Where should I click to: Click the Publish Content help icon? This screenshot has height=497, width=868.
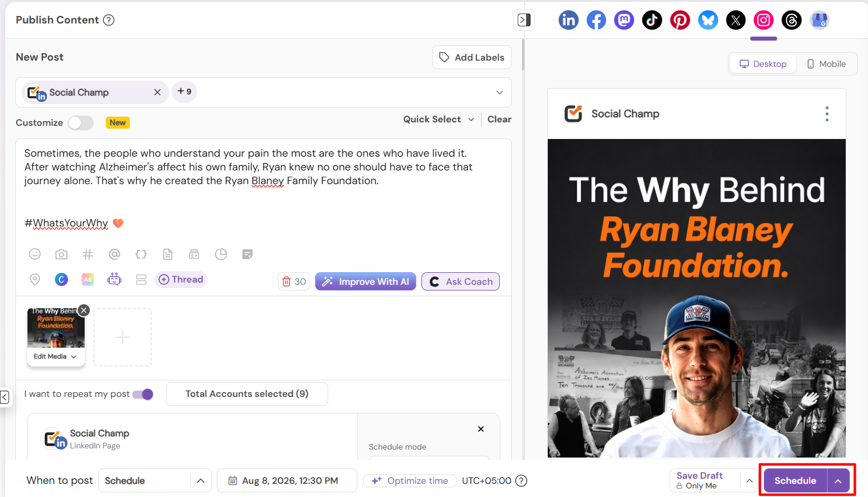tap(109, 20)
